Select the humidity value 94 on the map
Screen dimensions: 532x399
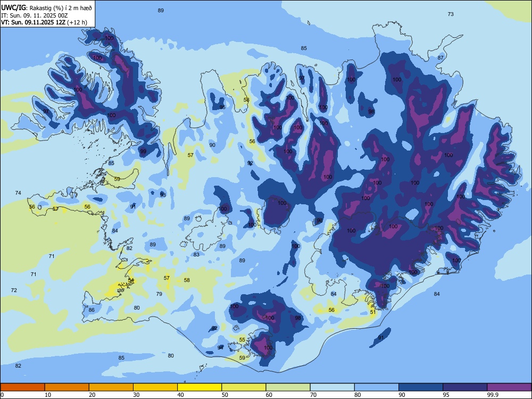[221, 347]
